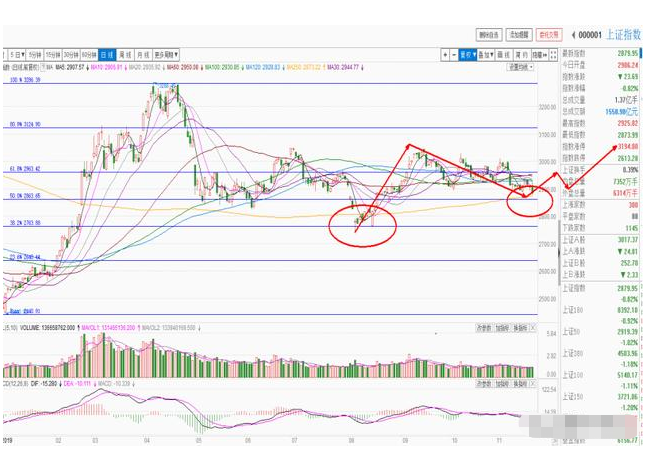This screenshot has width=649, height=455.
Task: Click the 38.2% Fibonacci level label
Action: pyautogui.click(x=25, y=223)
